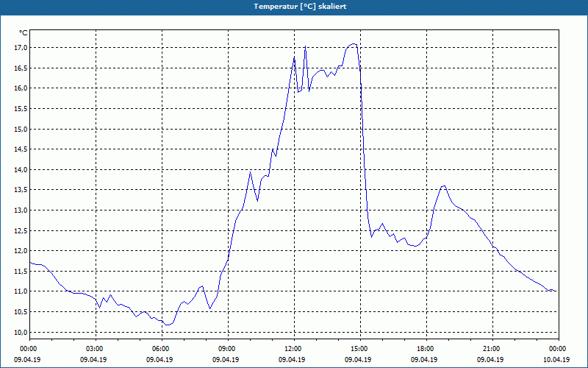Click the '09.04.19' date under 18:00
Screen dimensions: 588x368
[x=424, y=359]
